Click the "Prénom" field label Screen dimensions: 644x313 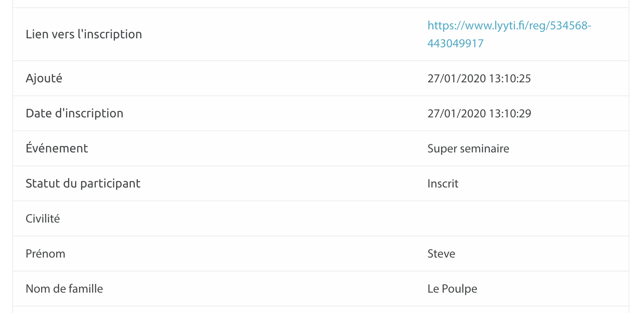pos(45,253)
